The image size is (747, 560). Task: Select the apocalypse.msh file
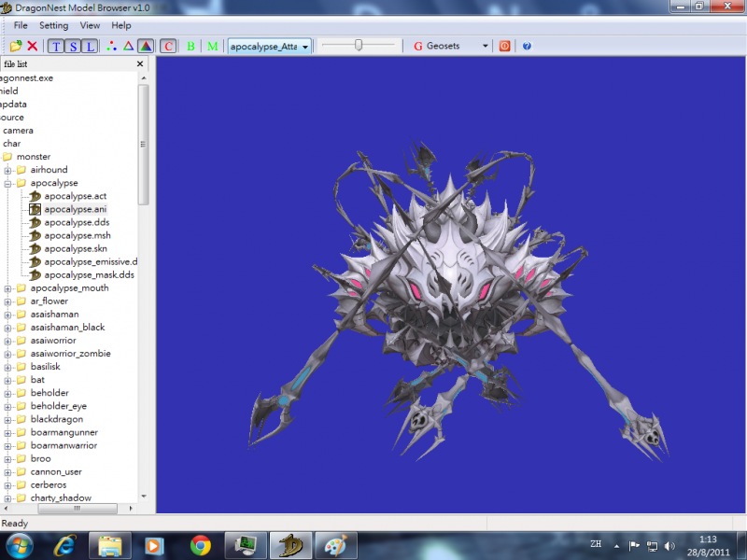coord(78,236)
